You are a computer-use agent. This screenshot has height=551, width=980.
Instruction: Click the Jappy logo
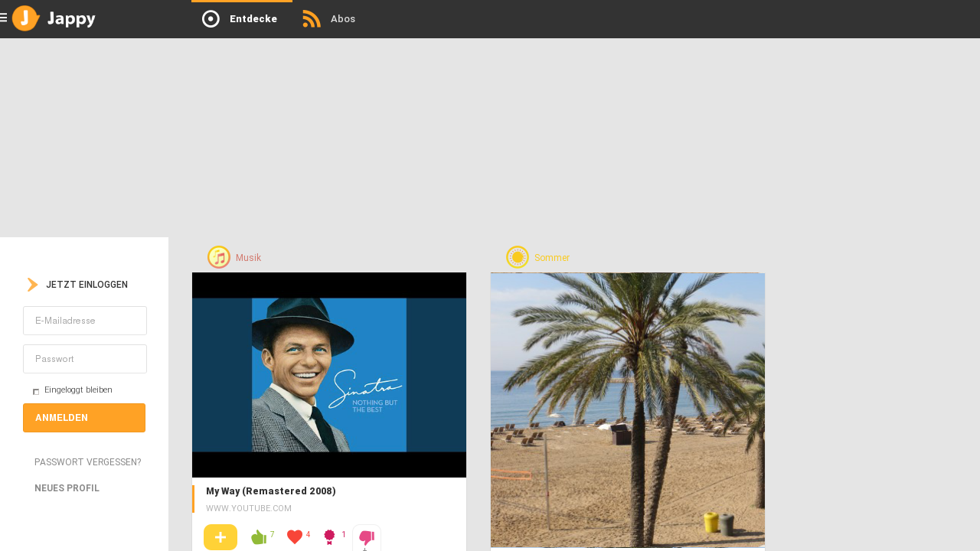coord(54,18)
